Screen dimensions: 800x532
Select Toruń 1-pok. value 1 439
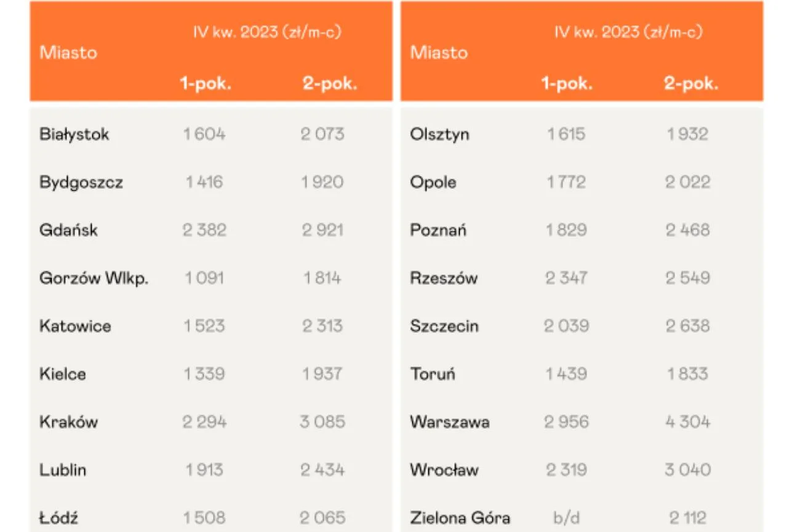click(x=567, y=374)
